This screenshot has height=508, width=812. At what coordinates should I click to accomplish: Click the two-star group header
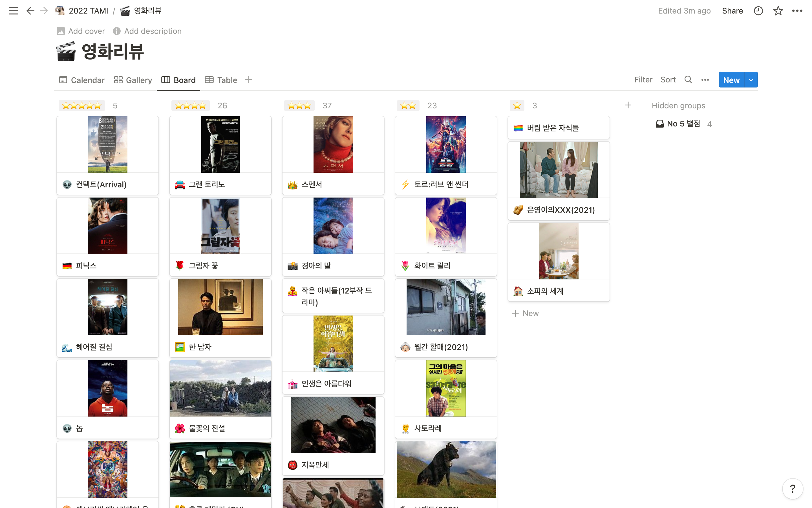(408, 106)
